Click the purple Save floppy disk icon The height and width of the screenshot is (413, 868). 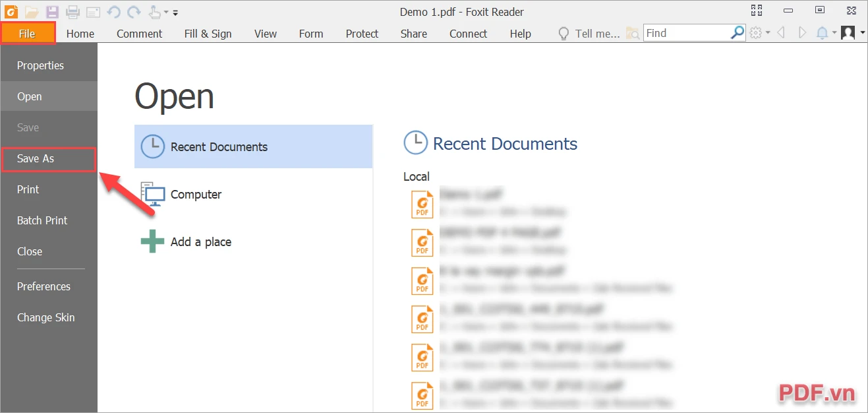[52, 11]
